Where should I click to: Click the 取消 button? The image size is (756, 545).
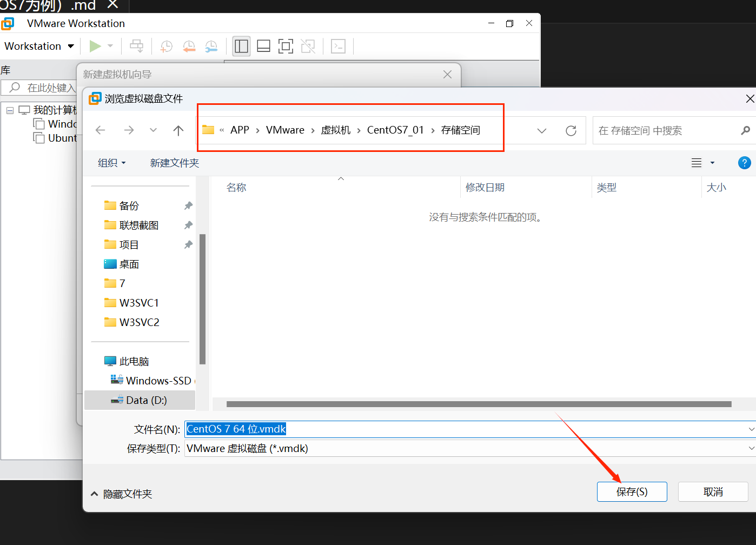(713, 492)
